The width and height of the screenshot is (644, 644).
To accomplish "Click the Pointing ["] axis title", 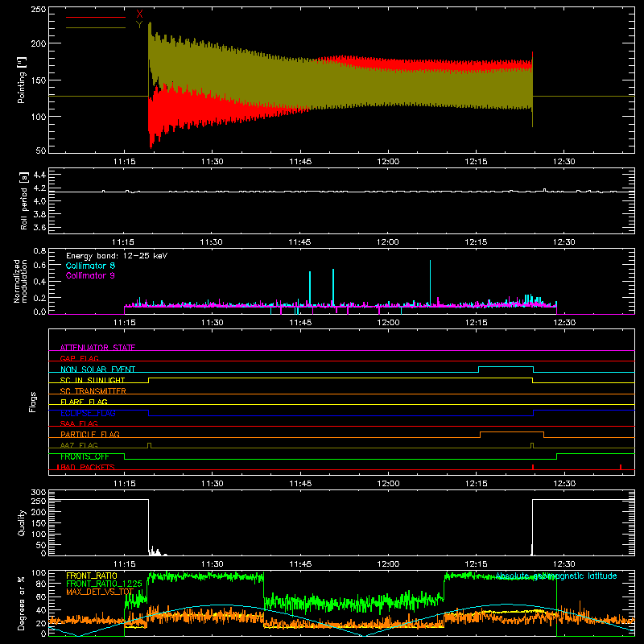I will pyautogui.click(x=22, y=80).
